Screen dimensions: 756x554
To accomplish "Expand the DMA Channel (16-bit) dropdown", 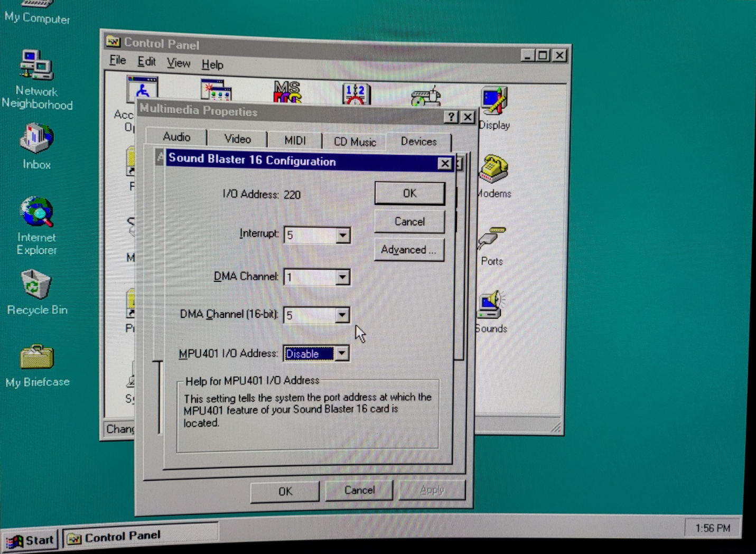I will tap(342, 315).
